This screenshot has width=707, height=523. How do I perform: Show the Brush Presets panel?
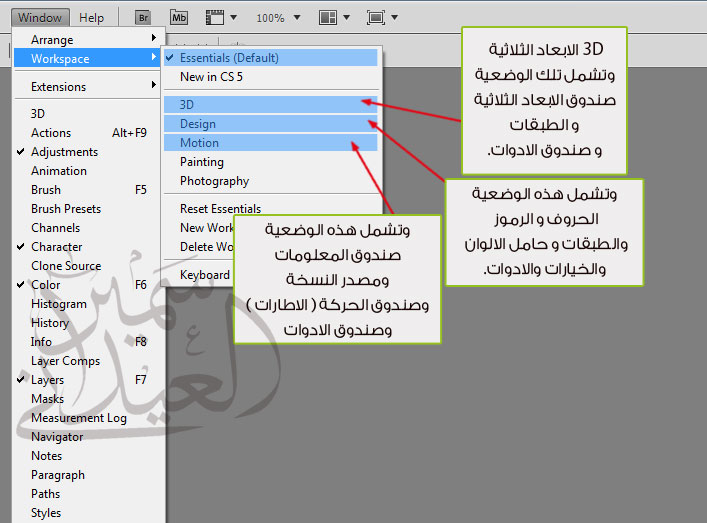[x=88, y=209]
